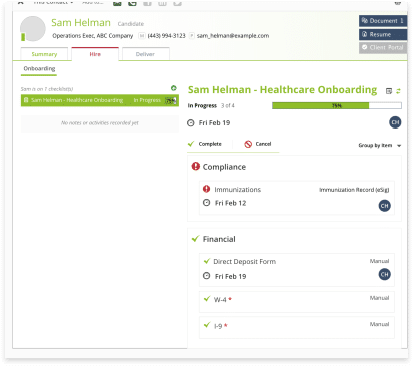Image resolution: width=413 pixels, height=366 pixels.
Task: Call the phone number (443) 994-3123
Action: pos(166,36)
